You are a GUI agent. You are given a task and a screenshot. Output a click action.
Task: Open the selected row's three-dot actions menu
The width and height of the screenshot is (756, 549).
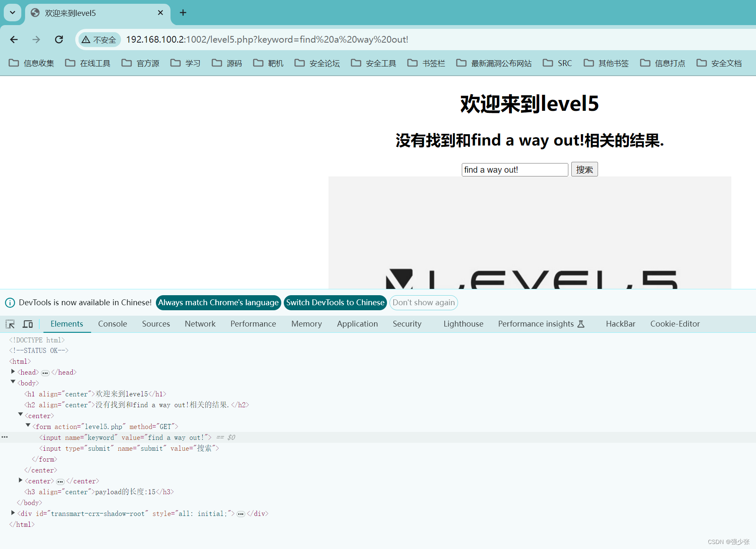(x=5, y=437)
